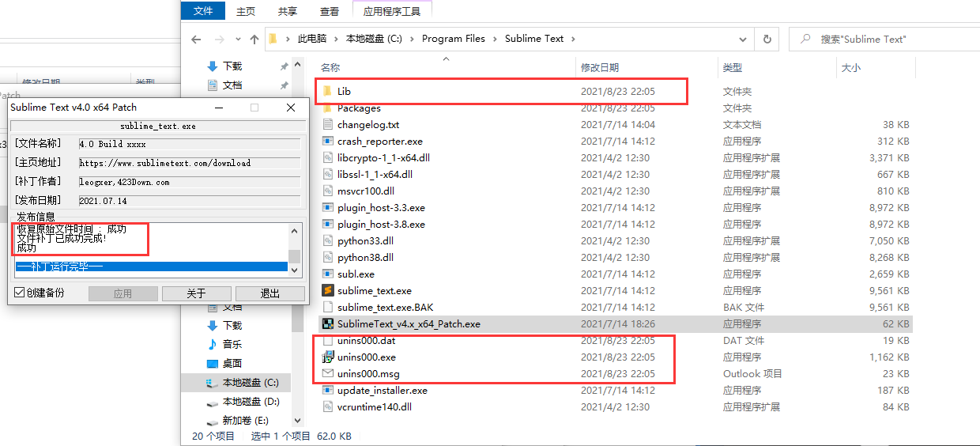Viewport: 980px width, 446px height.
Task: Expand the chevron after Program Files in path
Action: coord(495,39)
